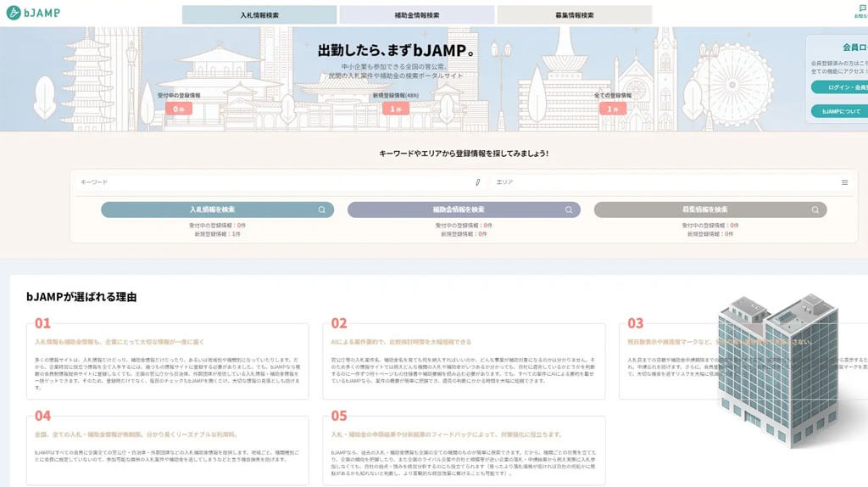Click heading キーワードやエリアから登録情報を探してみましょう!
Screen dimensions: 868x487
464,154
